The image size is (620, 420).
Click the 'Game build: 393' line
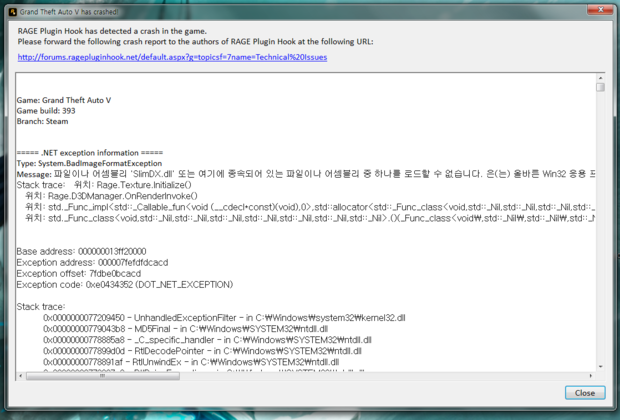click(x=46, y=111)
